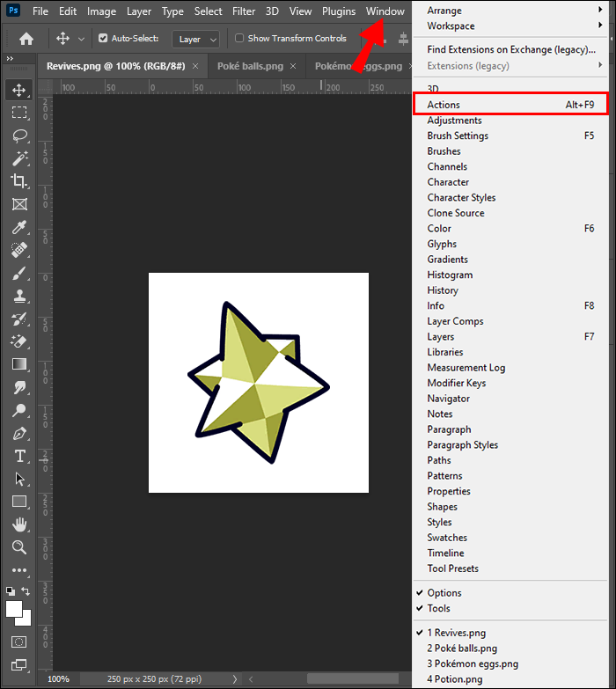Viewport: 616px width, 689px height.
Task: Open the File menu
Action: tap(40, 11)
